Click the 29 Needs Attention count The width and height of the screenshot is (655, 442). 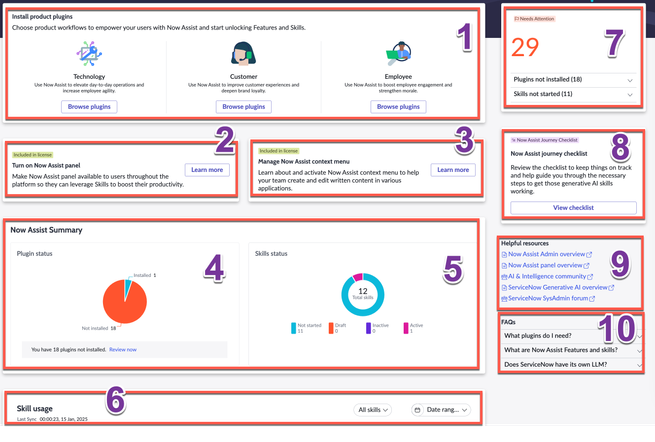tap(525, 47)
